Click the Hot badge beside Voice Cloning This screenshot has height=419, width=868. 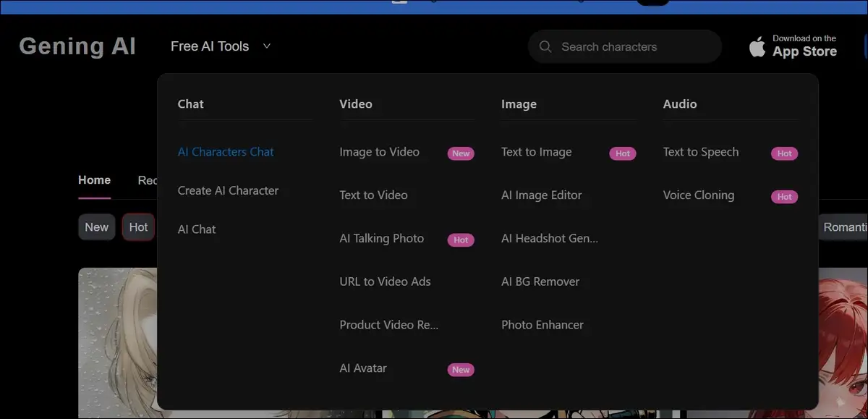click(785, 197)
